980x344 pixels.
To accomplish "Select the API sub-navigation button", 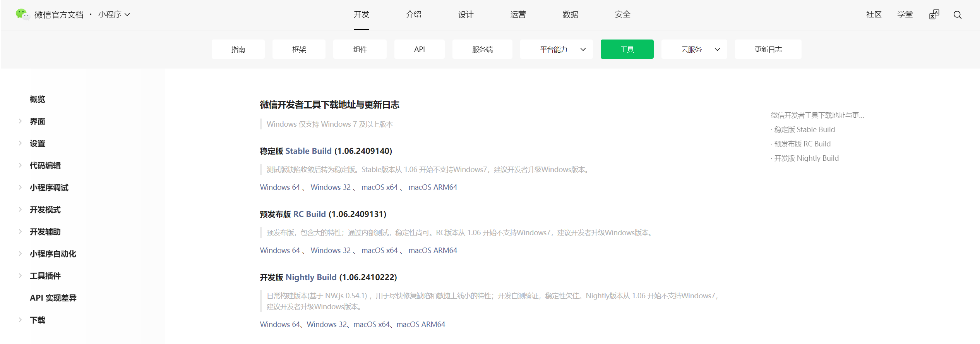I will pyautogui.click(x=420, y=49).
